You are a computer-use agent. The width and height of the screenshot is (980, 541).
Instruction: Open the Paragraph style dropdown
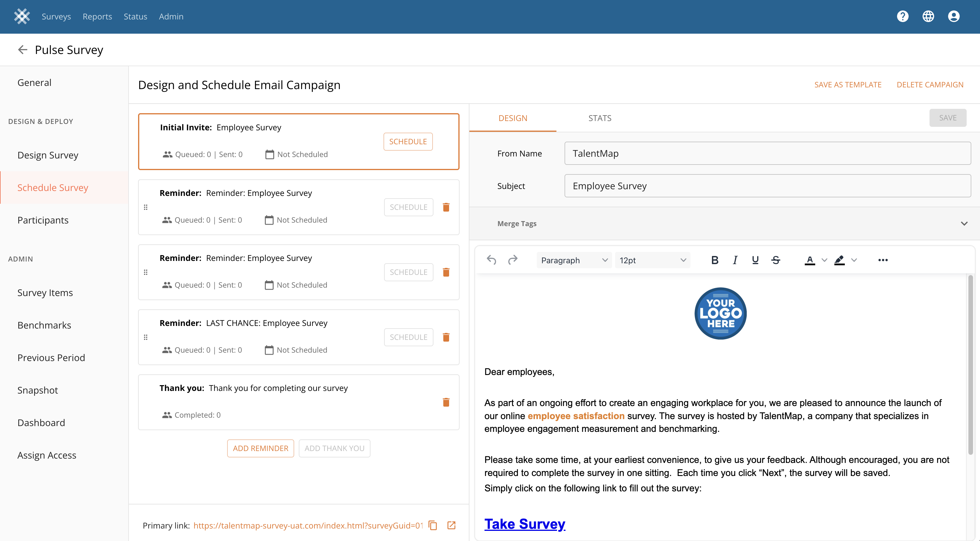click(x=574, y=260)
